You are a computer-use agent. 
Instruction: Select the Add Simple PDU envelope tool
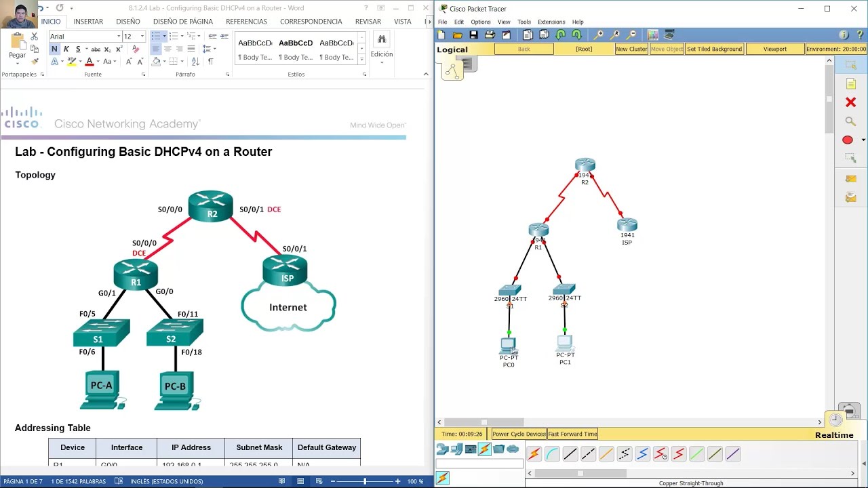(850, 179)
